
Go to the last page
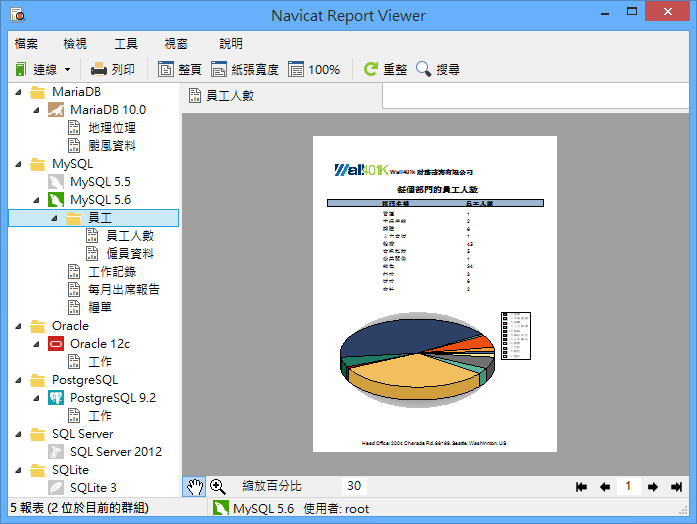point(676,487)
